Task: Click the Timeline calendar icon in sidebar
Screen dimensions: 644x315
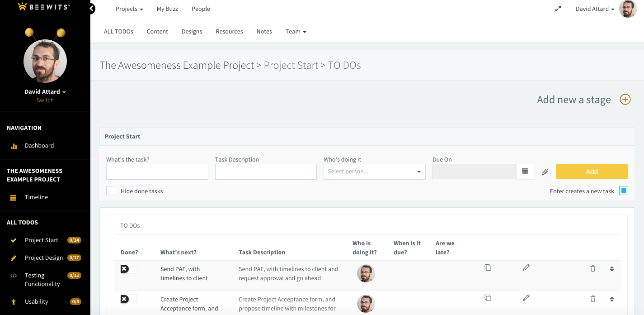Action: 14,197
